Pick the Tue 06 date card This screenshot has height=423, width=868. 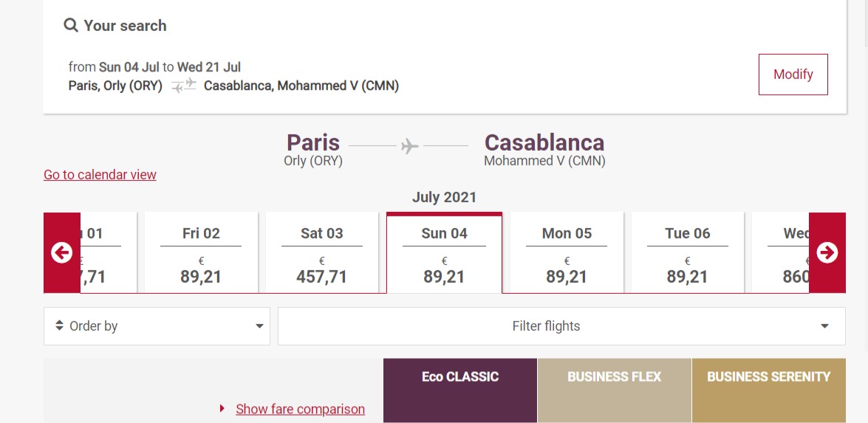coord(688,252)
